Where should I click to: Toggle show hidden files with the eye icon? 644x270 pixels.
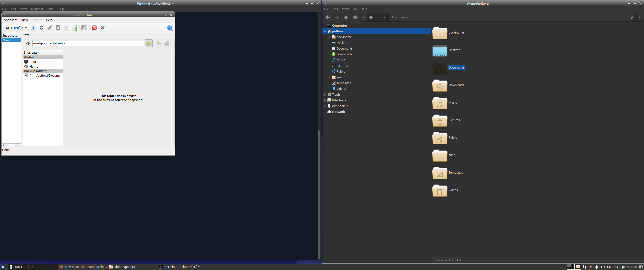148,43
